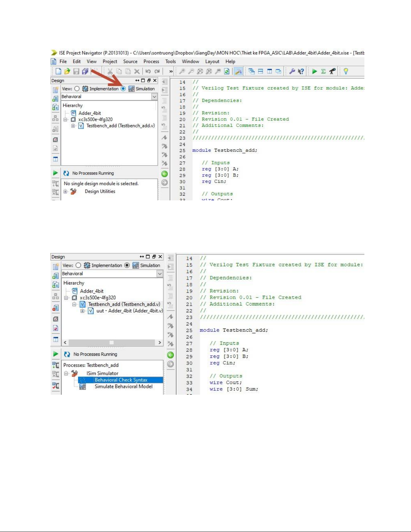Click the green back arrow beside upper editor
Screen dimensions: 411x532
[x=164, y=174]
